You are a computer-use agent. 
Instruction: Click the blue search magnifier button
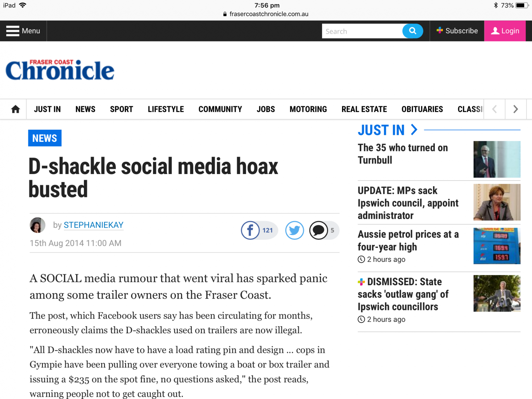tap(413, 31)
